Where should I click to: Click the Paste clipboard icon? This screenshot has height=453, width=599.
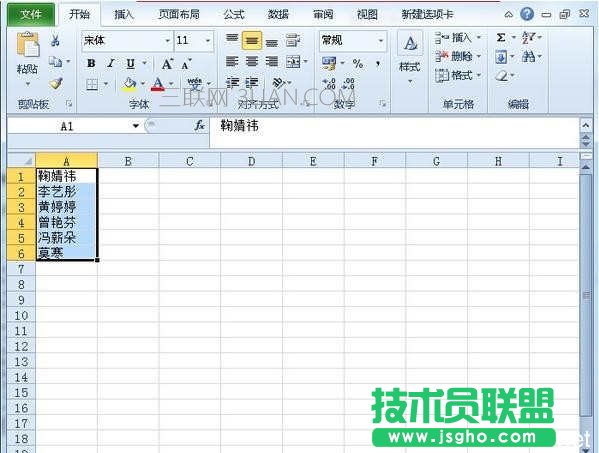[28, 45]
